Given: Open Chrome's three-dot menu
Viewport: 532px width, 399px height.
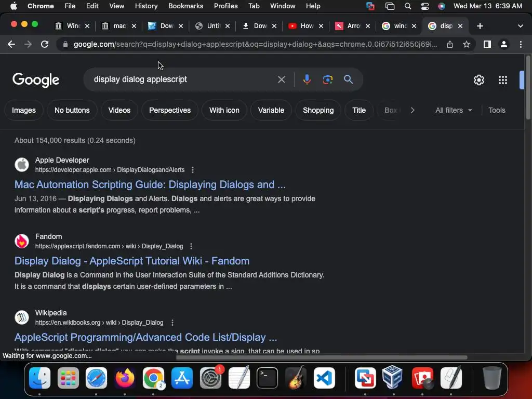Looking at the screenshot, I should tap(521, 45).
